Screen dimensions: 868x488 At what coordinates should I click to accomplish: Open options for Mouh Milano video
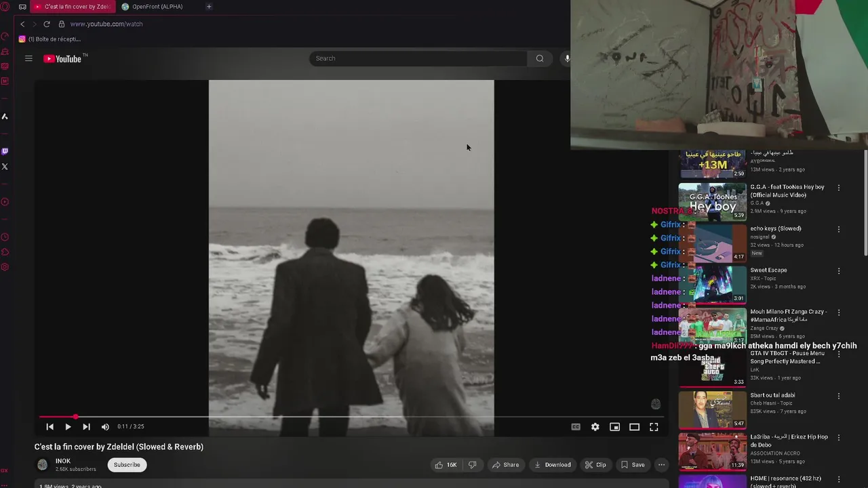coord(839,312)
